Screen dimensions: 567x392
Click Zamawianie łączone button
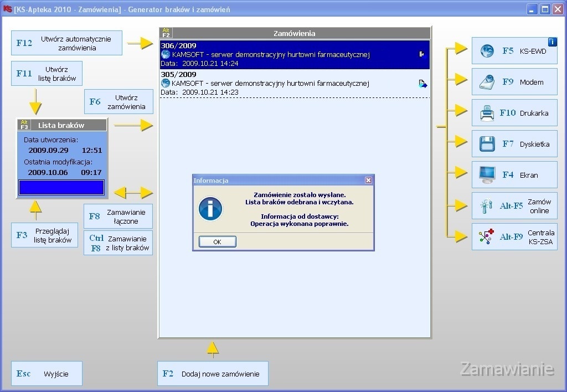click(x=118, y=216)
